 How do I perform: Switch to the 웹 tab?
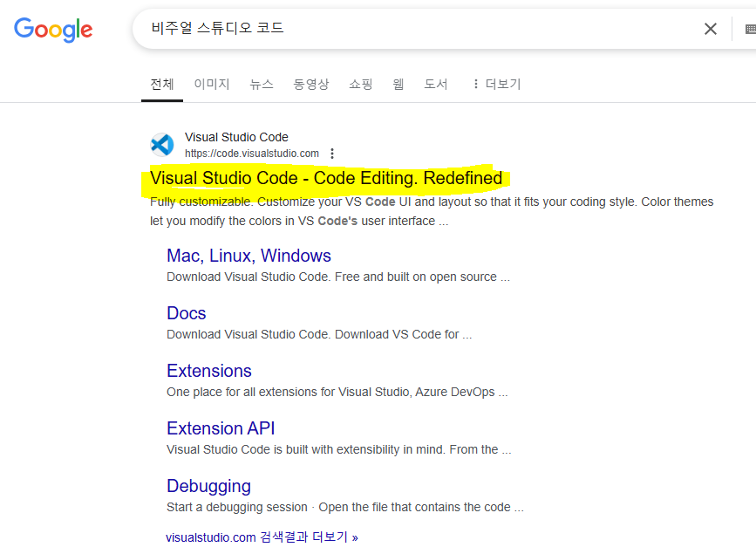[398, 84]
